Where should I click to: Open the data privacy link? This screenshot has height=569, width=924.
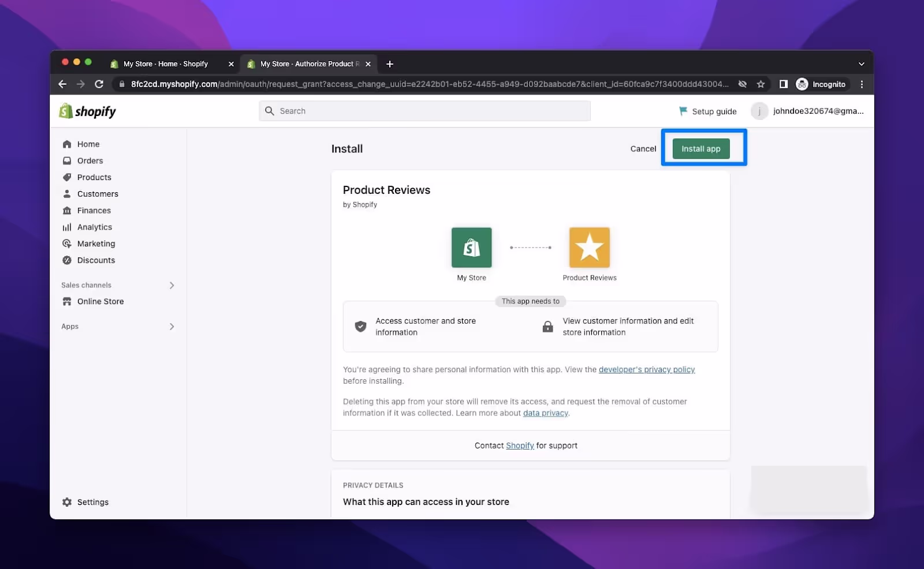tap(546, 413)
